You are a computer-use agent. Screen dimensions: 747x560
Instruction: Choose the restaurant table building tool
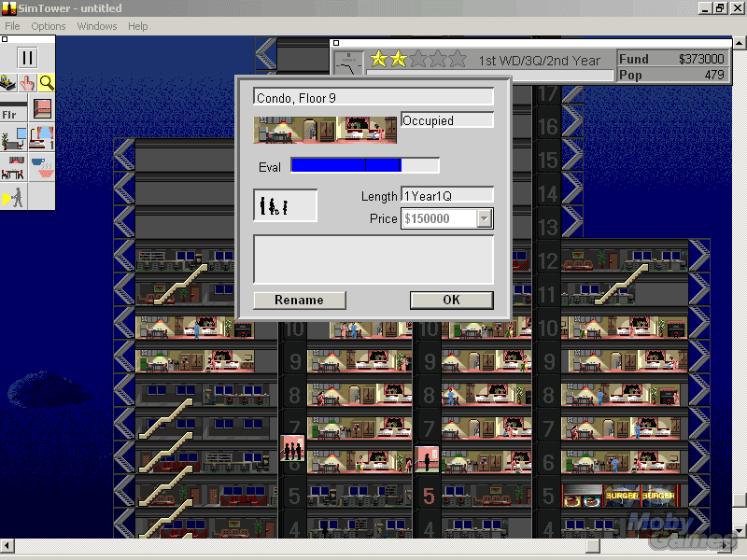point(13,168)
